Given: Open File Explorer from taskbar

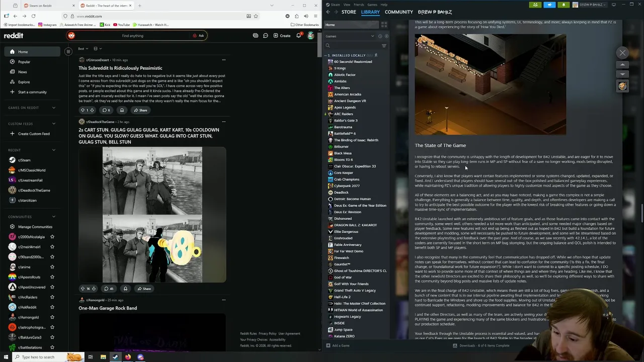Looking at the screenshot, I should (103, 357).
